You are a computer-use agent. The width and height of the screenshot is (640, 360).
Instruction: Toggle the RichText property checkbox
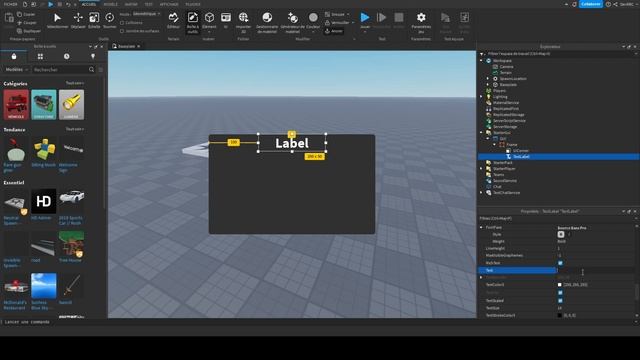560,263
